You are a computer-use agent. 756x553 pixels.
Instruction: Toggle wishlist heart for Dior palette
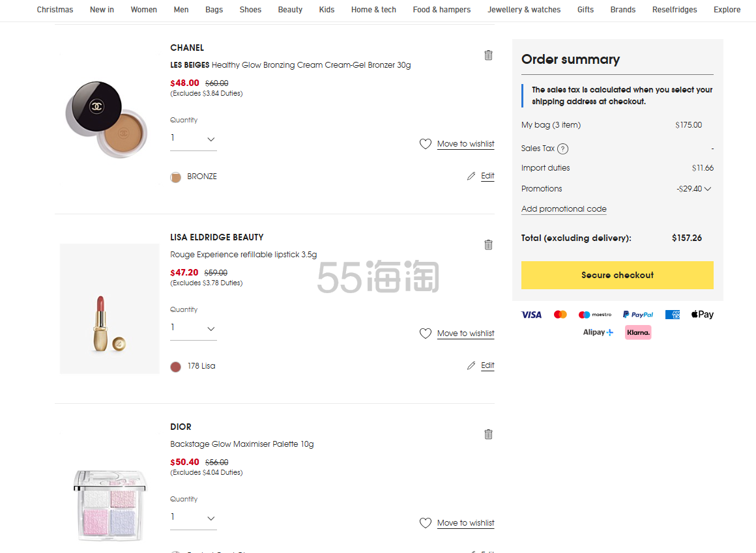pyautogui.click(x=426, y=523)
